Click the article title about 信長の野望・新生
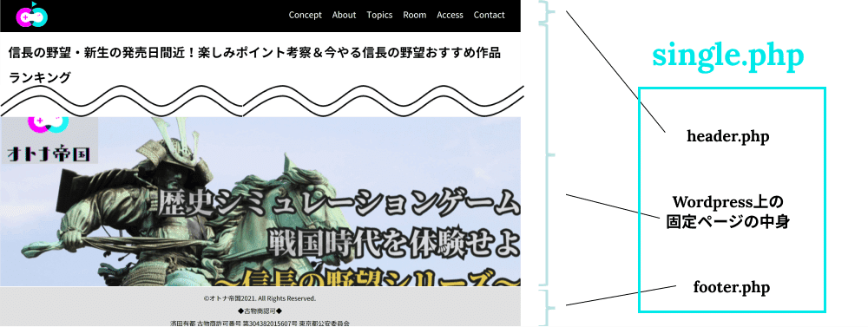Screen dimensions: 868x327 point(254,65)
